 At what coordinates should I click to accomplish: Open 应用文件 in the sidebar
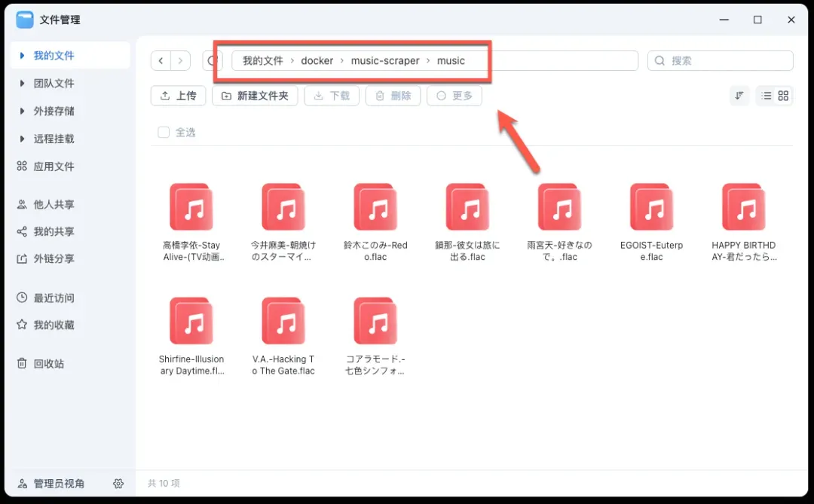(x=54, y=166)
